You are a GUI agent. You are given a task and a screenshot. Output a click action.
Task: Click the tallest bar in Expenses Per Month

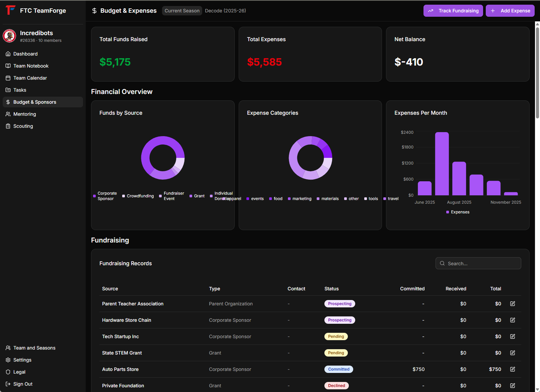442,164
